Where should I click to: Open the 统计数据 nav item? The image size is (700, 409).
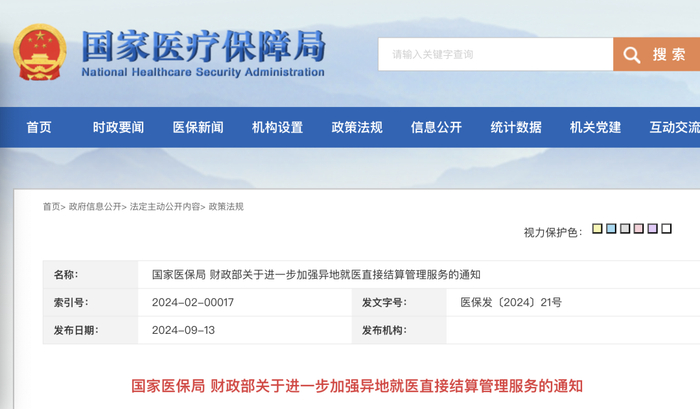tap(516, 127)
